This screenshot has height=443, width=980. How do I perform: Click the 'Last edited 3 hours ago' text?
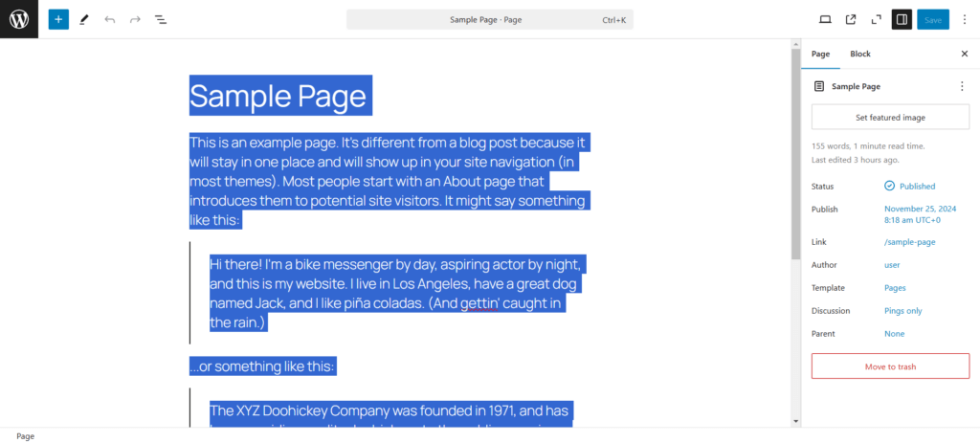tap(855, 160)
